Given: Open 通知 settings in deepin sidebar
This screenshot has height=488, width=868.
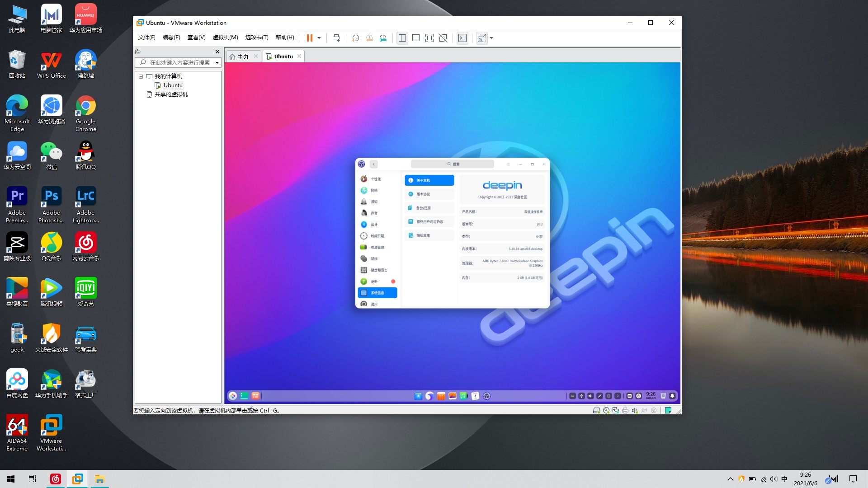Looking at the screenshot, I should coord(377,202).
